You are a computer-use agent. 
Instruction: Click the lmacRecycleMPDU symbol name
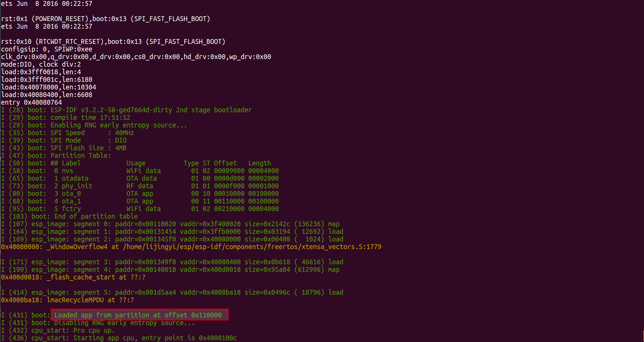click(x=75, y=300)
